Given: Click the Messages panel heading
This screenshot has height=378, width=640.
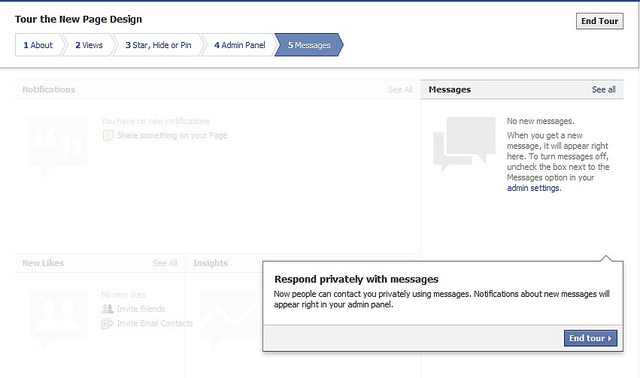Looking at the screenshot, I should pyautogui.click(x=450, y=89).
